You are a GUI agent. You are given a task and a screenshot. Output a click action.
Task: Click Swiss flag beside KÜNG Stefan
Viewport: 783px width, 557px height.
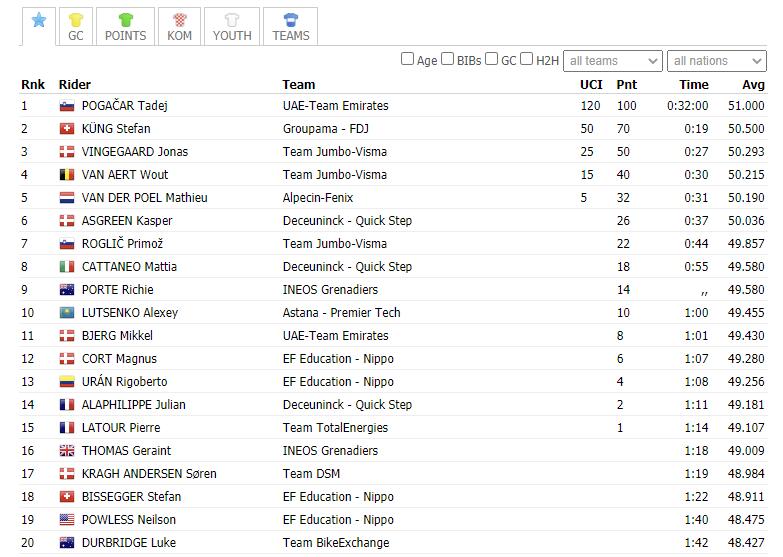(67, 129)
